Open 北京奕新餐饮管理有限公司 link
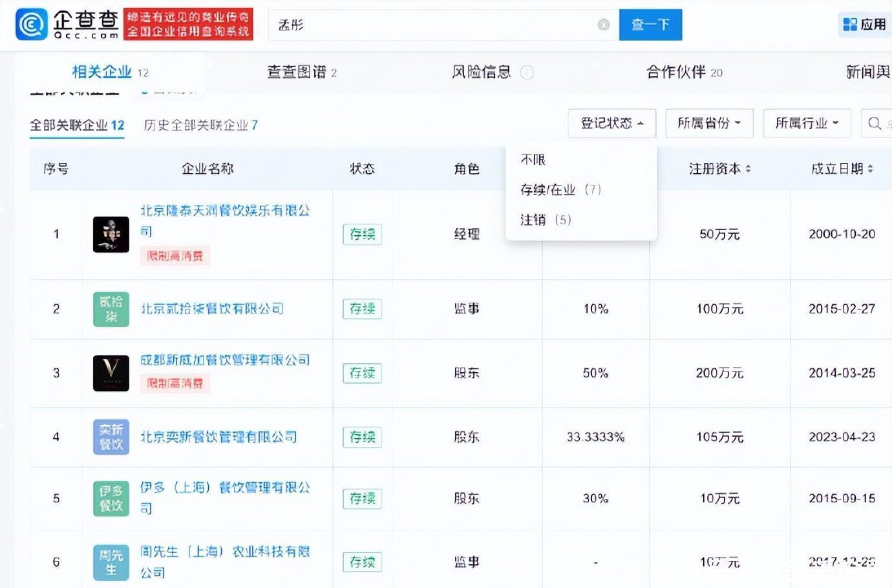 [218, 437]
